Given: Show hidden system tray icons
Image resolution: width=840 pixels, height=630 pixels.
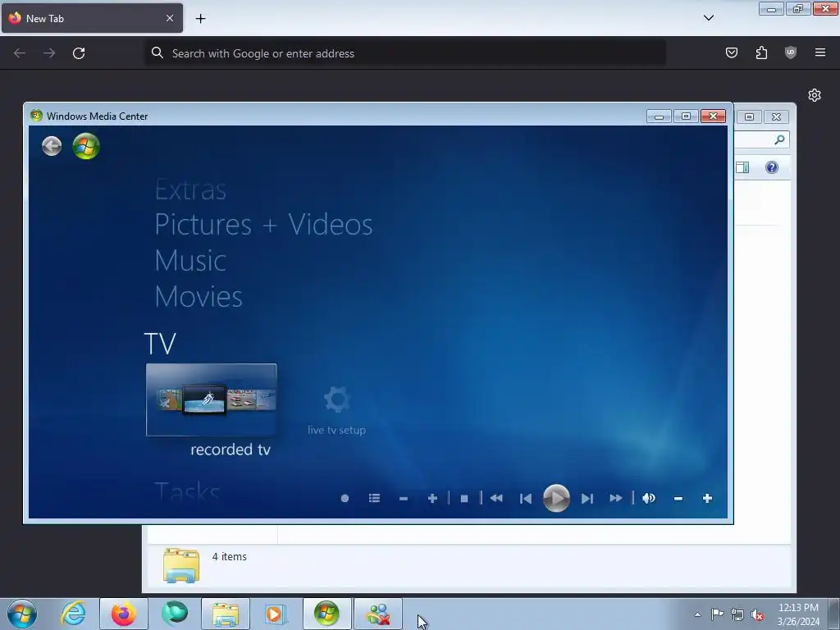Looking at the screenshot, I should click(x=697, y=614).
